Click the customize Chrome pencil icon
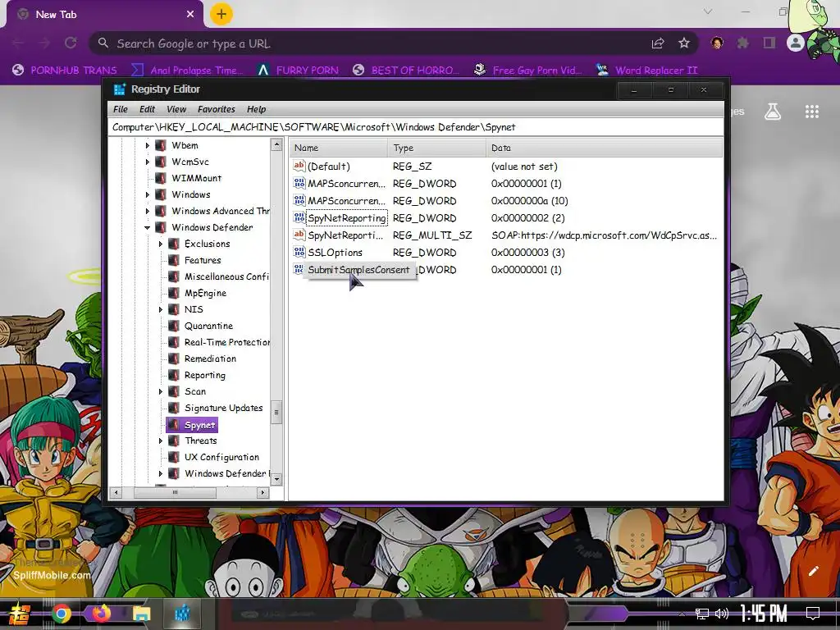This screenshot has height=630, width=840. pyautogui.click(x=813, y=571)
